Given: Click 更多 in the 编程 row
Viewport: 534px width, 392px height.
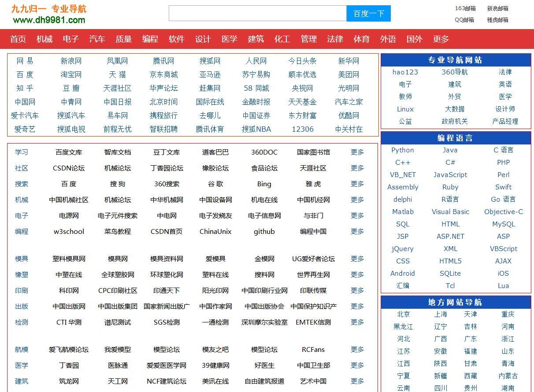Looking at the screenshot, I should [x=357, y=231].
